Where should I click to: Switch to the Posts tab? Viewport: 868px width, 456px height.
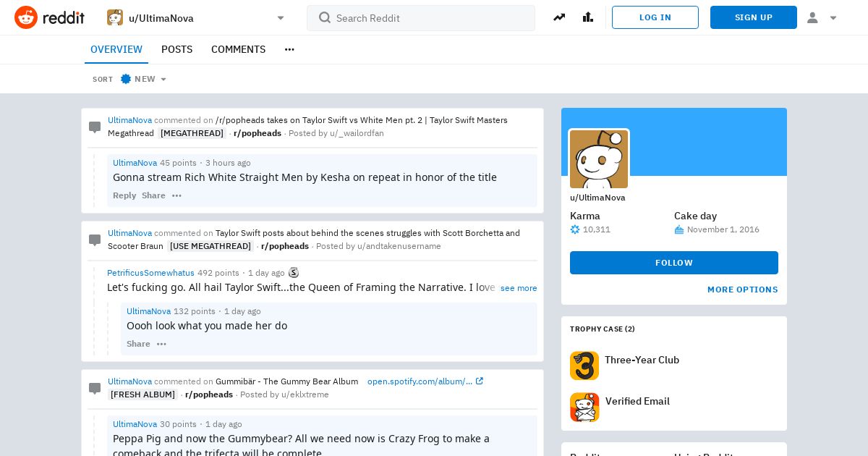pyautogui.click(x=176, y=49)
